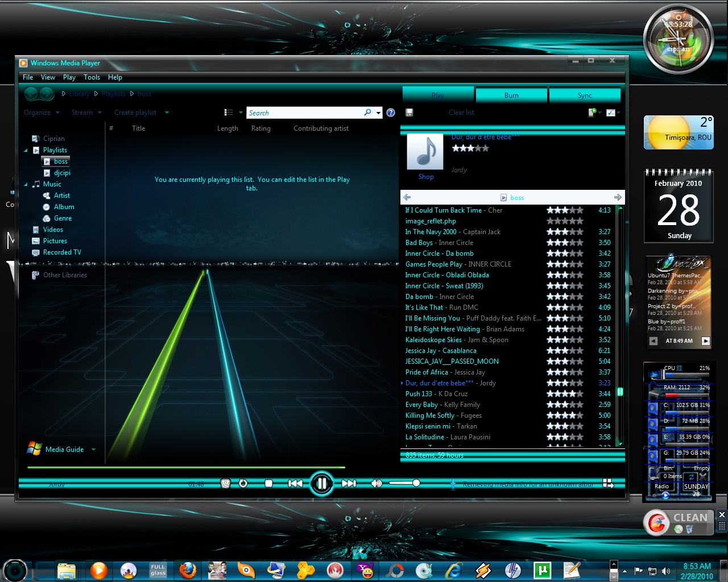Open the Play menu

69,77
